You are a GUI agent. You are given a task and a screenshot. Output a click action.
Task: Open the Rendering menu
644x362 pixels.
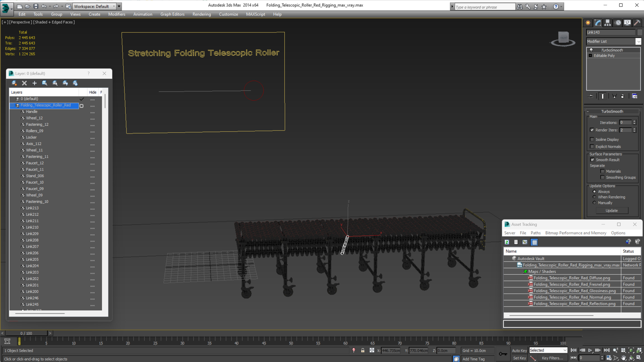pos(202,14)
